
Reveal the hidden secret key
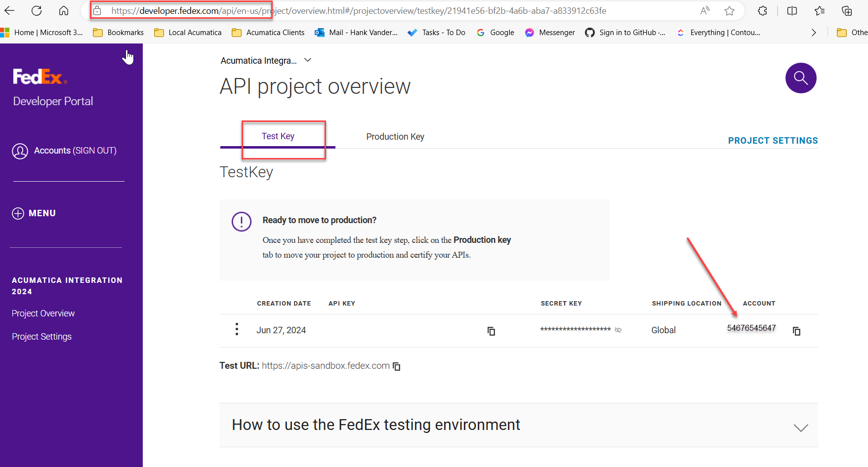(x=618, y=330)
